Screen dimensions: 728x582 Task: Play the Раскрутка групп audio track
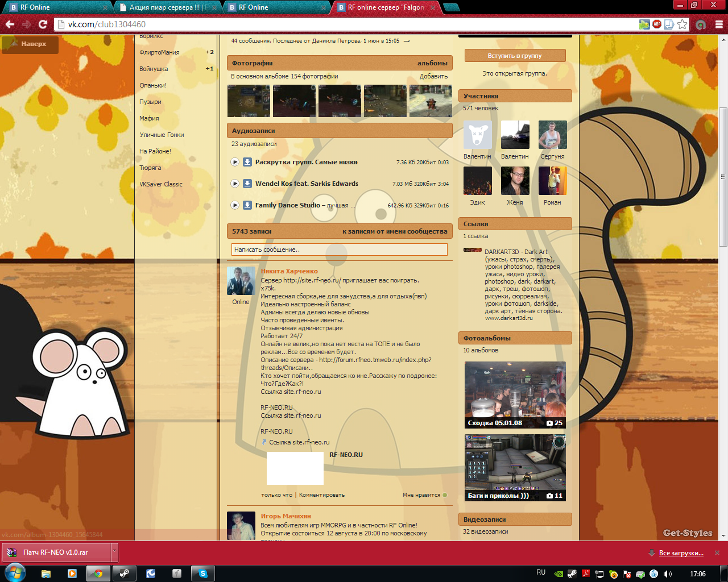(235, 162)
